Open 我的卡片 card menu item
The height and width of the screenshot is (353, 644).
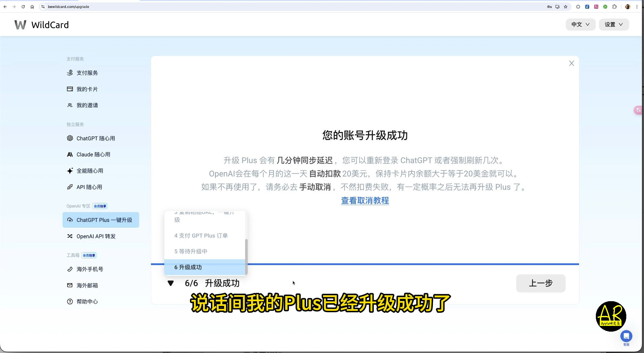(82, 89)
